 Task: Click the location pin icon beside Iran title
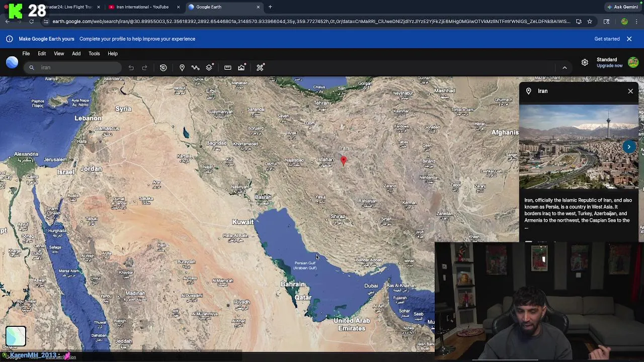click(529, 91)
